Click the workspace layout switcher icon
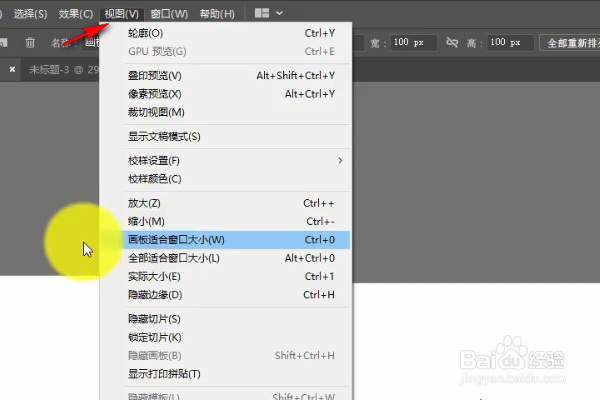The width and height of the screenshot is (600, 400). [262, 13]
